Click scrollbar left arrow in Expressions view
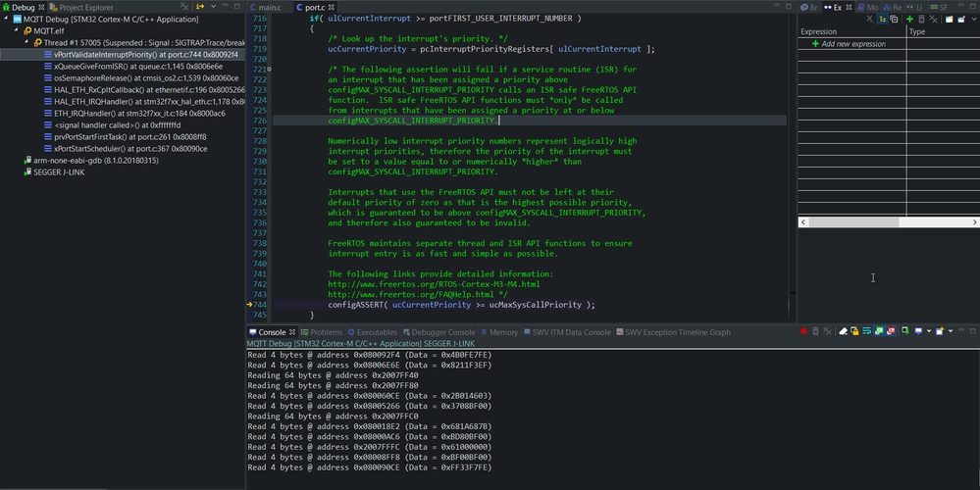This screenshot has height=490, width=980. tap(803, 221)
